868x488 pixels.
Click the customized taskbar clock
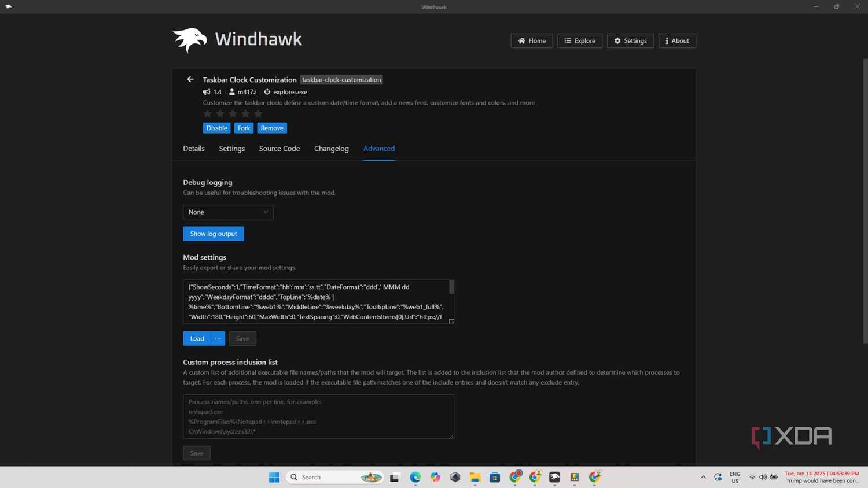822,477
